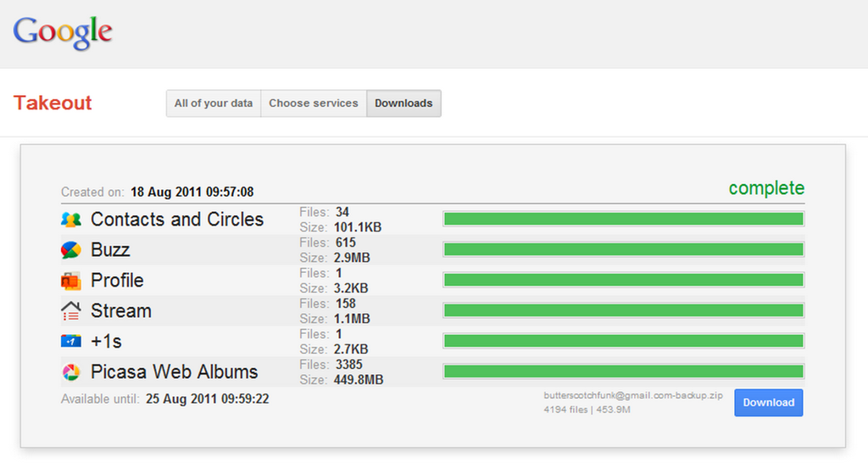Click the Profile service icon
868x469 pixels.
pyautogui.click(x=71, y=281)
